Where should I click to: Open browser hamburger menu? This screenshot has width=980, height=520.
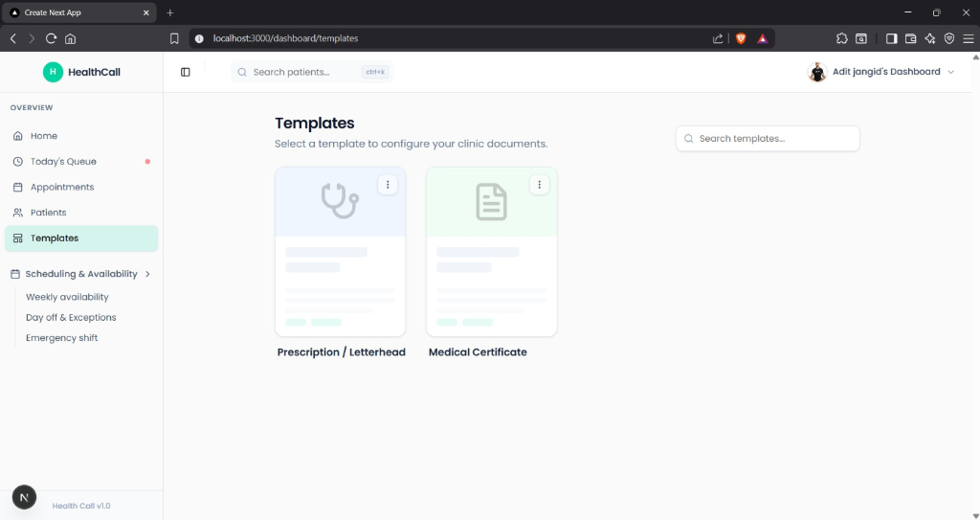tap(969, 38)
